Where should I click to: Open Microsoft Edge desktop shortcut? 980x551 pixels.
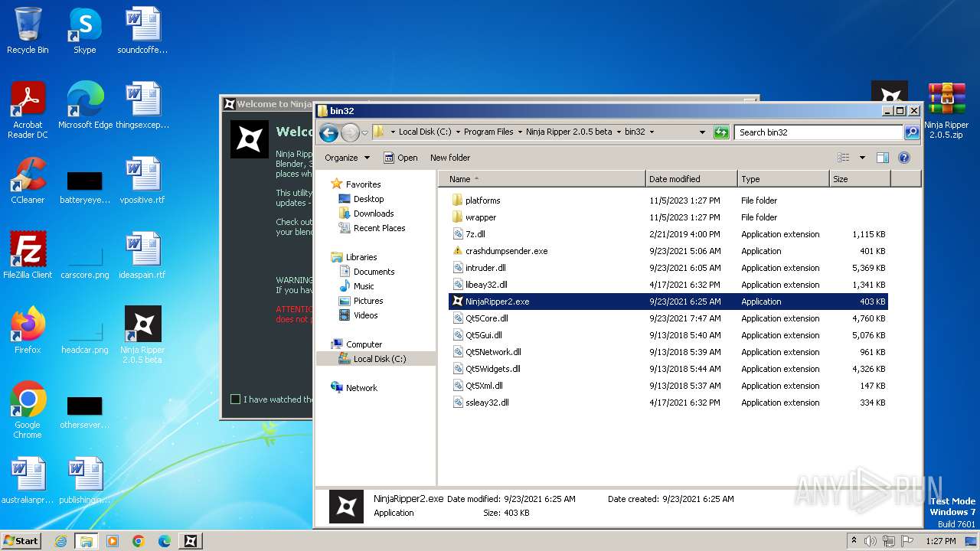pyautogui.click(x=85, y=106)
